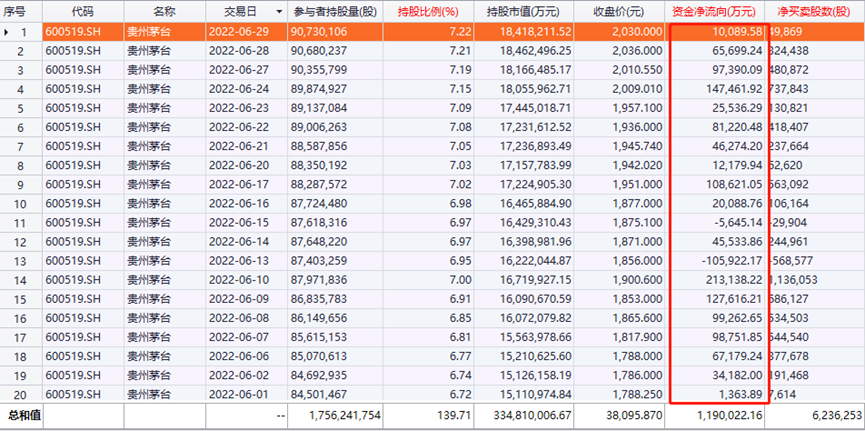Image resolution: width=865 pixels, height=431 pixels.
Task: Select date cell 2022-06-09
Action: [x=239, y=299]
